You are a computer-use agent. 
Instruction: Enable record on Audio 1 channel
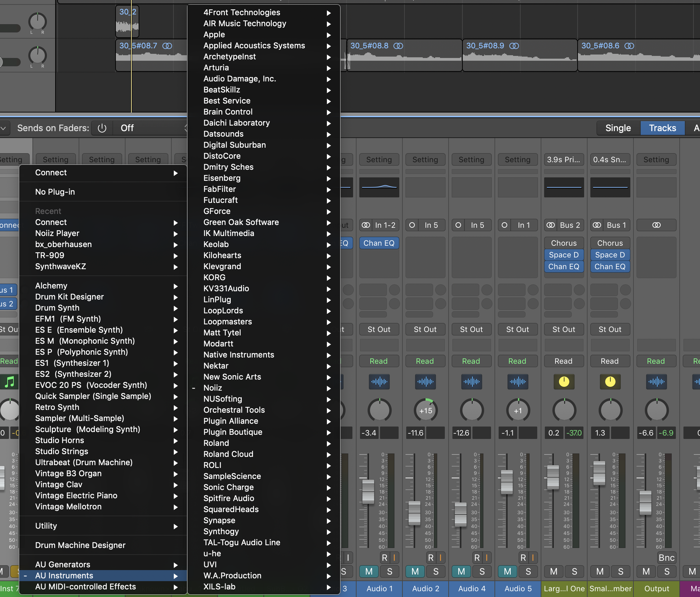pyautogui.click(x=384, y=558)
